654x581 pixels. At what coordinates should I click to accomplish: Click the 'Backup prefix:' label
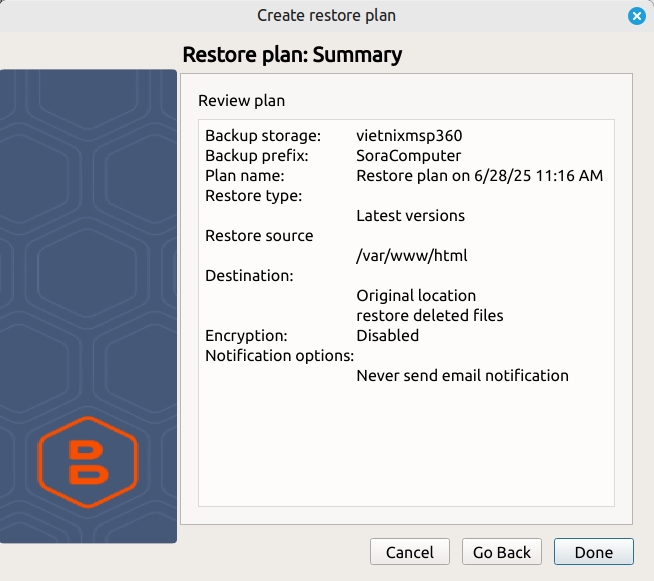[x=257, y=156]
